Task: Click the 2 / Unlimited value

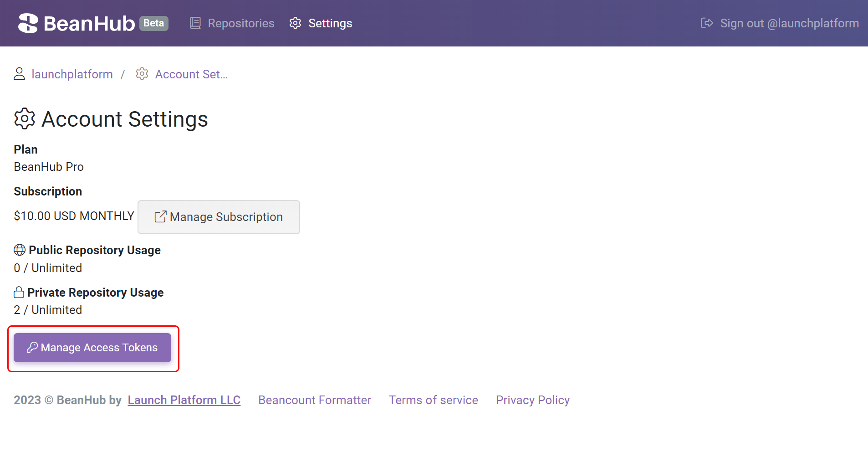Action: click(x=48, y=310)
